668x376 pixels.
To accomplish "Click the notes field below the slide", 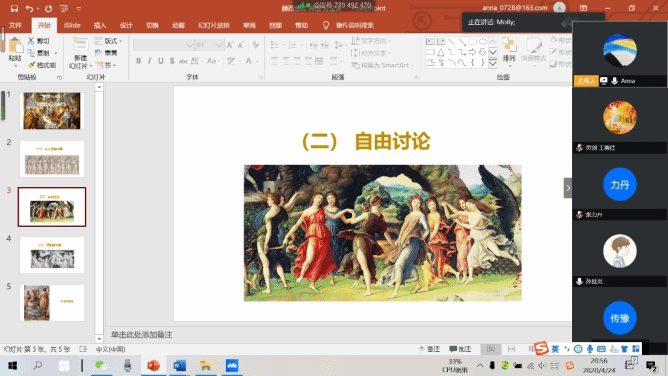I will (x=339, y=335).
